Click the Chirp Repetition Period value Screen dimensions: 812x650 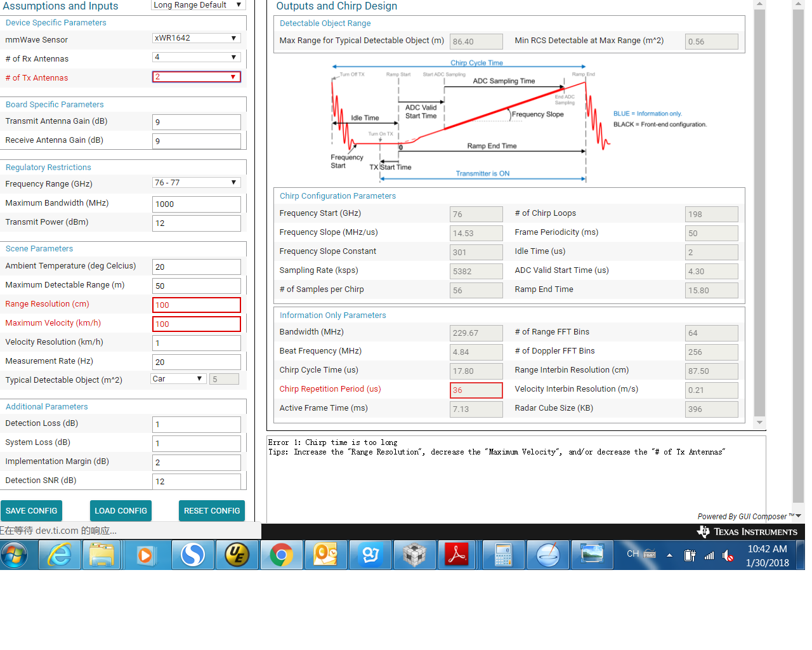click(476, 390)
